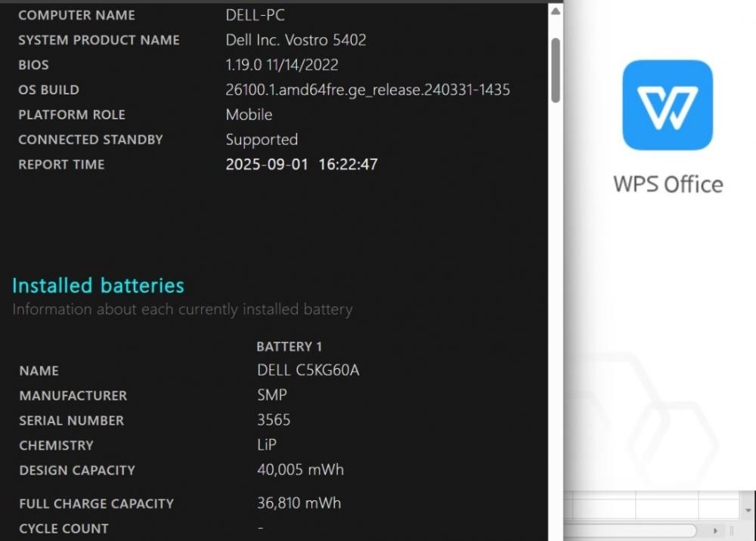The image size is (756, 541).
Task: Click the connected standby value 'Supported'
Action: (262, 140)
